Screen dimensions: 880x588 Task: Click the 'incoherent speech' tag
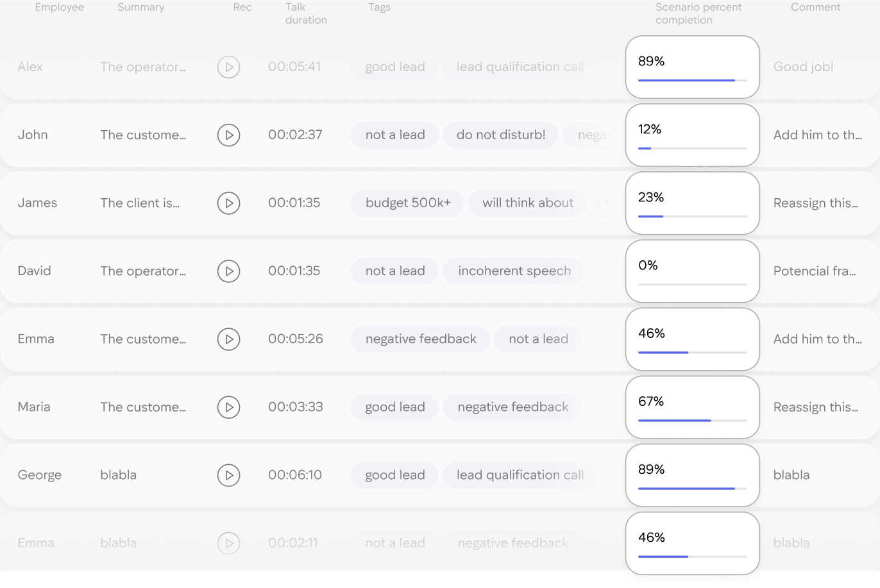(514, 271)
